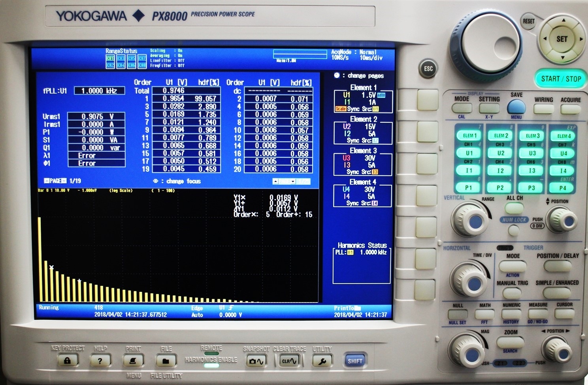Open the NUMERIC key
This screenshot has height=385, width=588.
click(511, 314)
